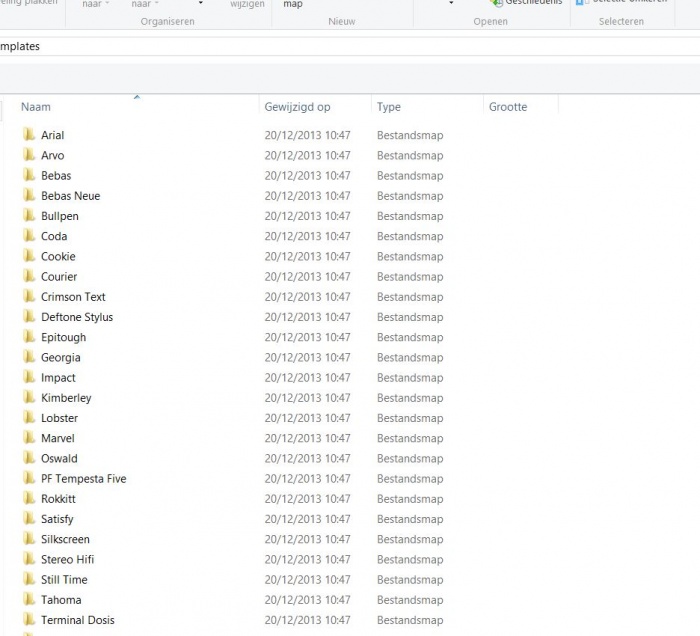Click the Satisfy folder icon

click(29, 518)
